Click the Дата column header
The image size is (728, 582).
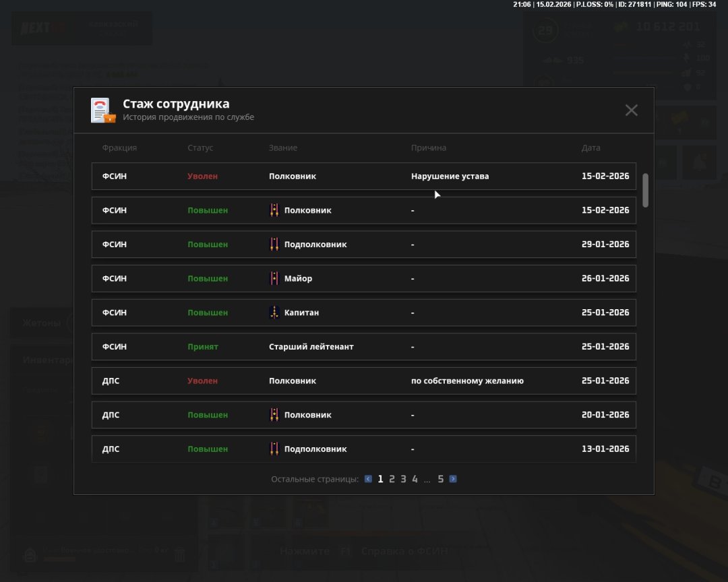pyautogui.click(x=590, y=148)
